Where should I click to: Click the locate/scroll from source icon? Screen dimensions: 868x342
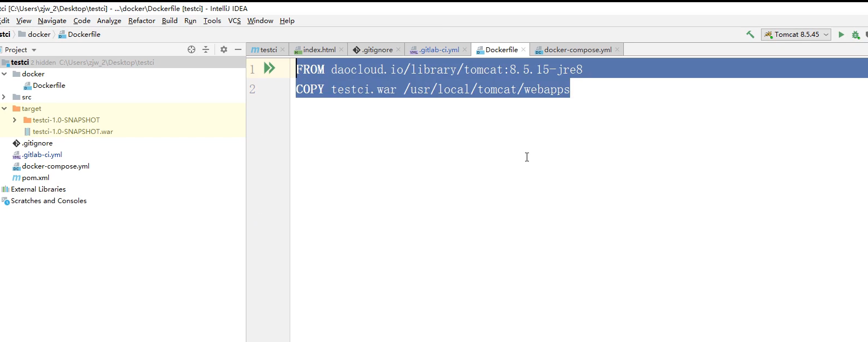(191, 49)
